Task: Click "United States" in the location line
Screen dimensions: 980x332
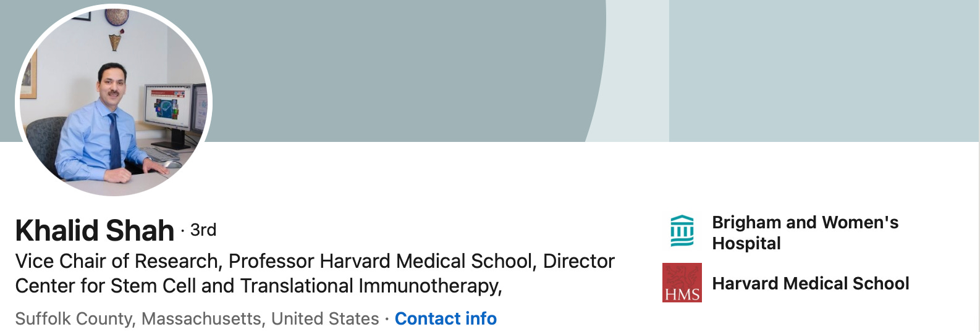Action: (325, 318)
